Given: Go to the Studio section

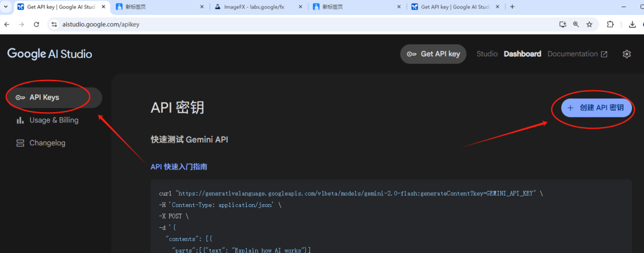Looking at the screenshot, I should coord(487,54).
